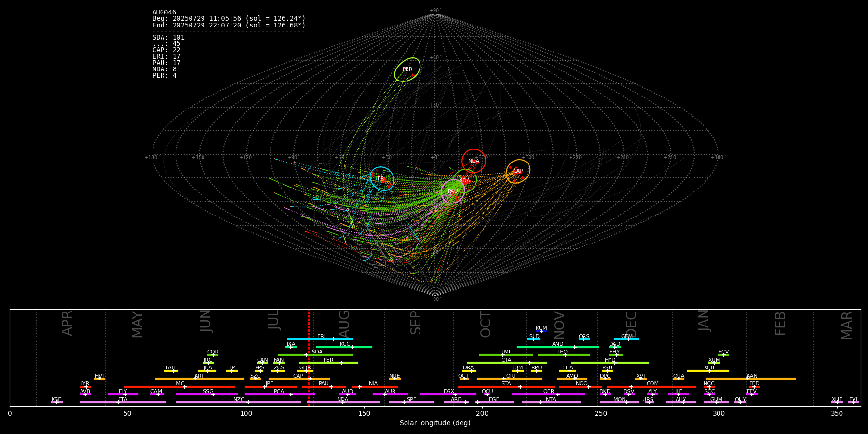868x434 pixels.
Task: Click the Beg: 20250729 11:05:56 line
Action: [x=229, y=19]
